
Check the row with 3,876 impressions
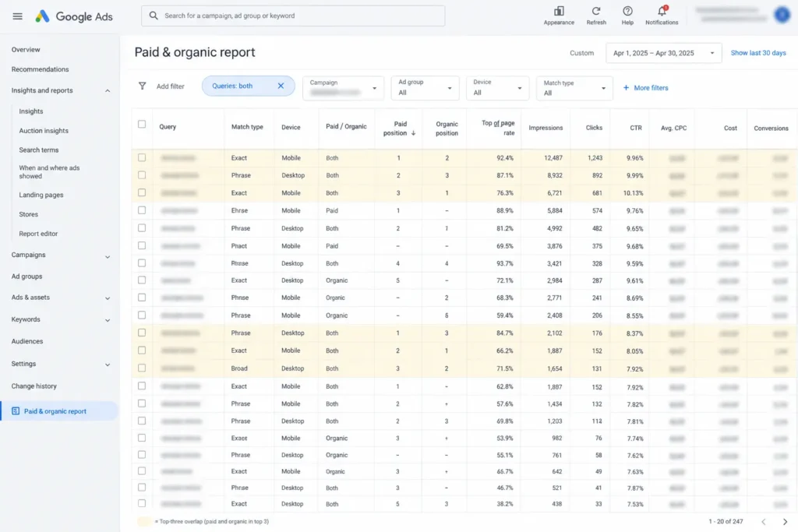pos(142,245)
